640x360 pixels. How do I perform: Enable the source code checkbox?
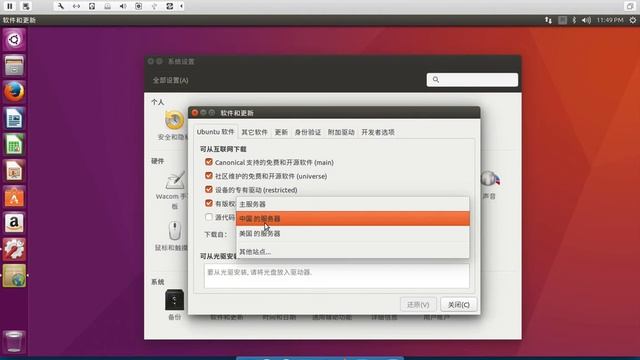(209, 217)
